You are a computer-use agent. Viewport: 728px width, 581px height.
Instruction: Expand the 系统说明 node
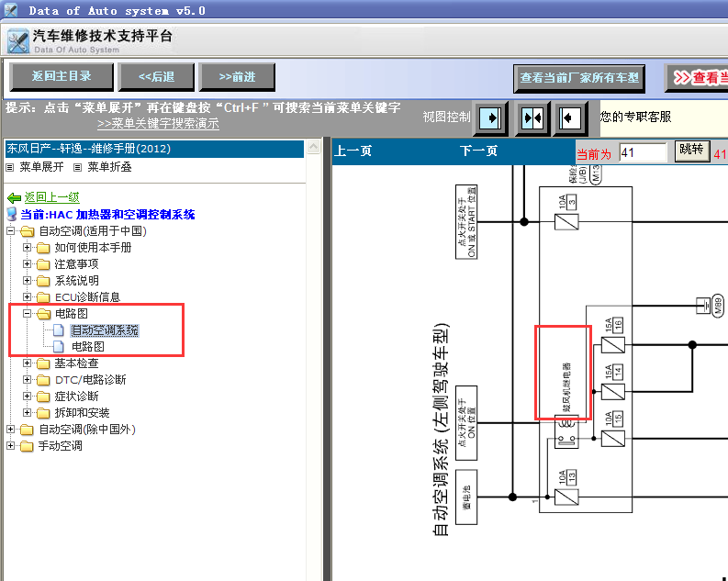(x=27, y=280)
